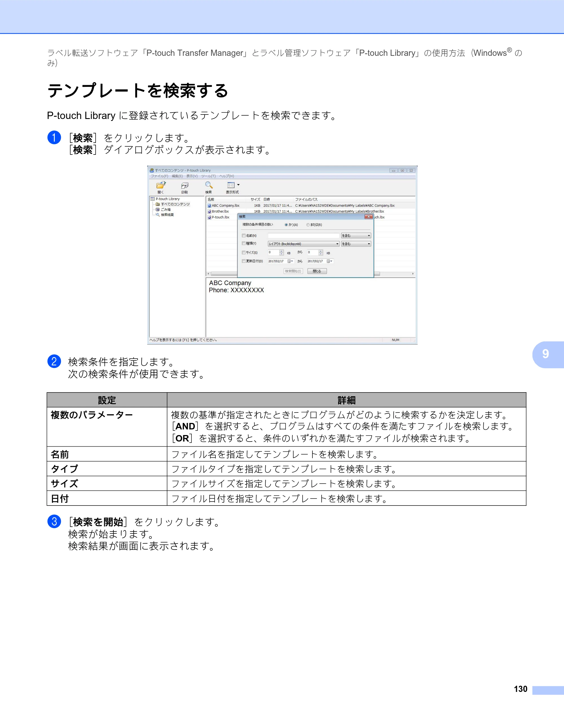The width and height of the screenshot is (564, 728).
Task: Click the file list horizontal scrollbar right arrow
Action: [413, 274]
